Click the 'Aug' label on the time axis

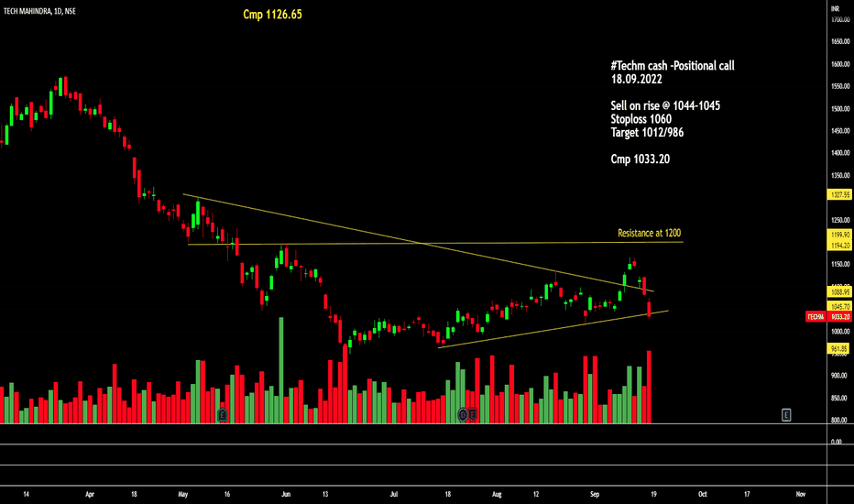click(497, 494)
